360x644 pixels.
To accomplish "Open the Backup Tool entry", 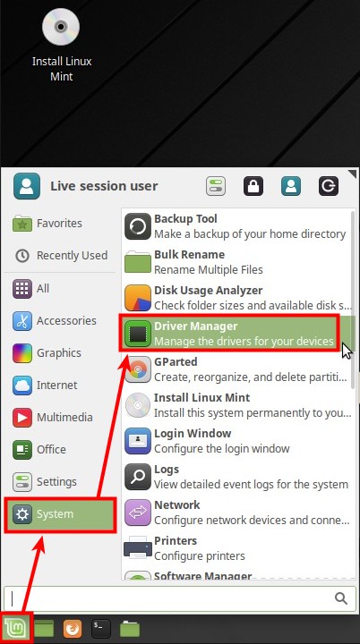I will click(237, 226).
